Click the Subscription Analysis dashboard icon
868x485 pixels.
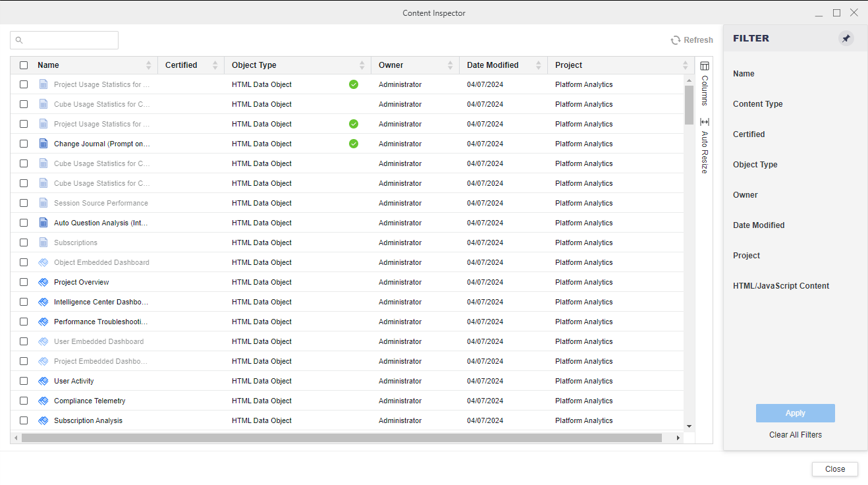point(43,420)
